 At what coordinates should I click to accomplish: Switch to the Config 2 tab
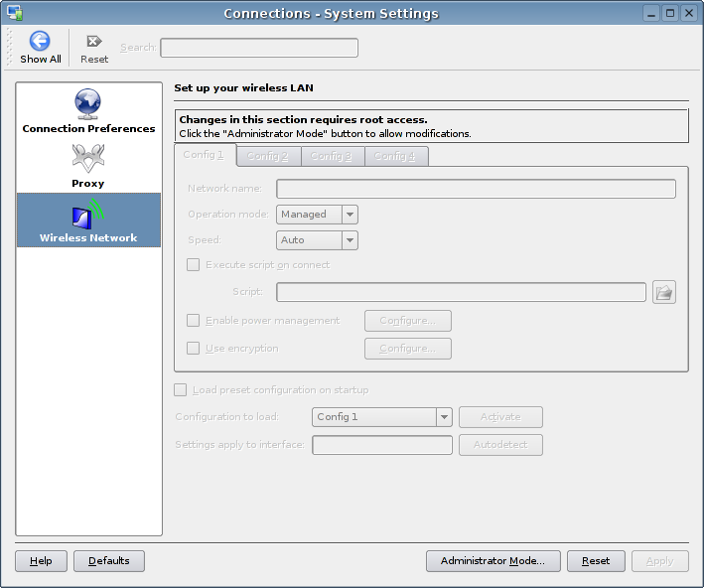pyautogui.click(x=268, y=156)
